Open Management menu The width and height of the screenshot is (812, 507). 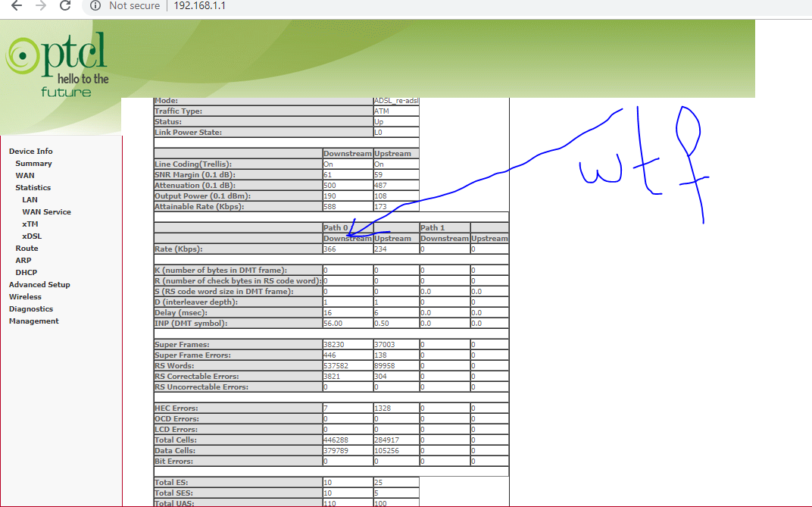(33, 321)
